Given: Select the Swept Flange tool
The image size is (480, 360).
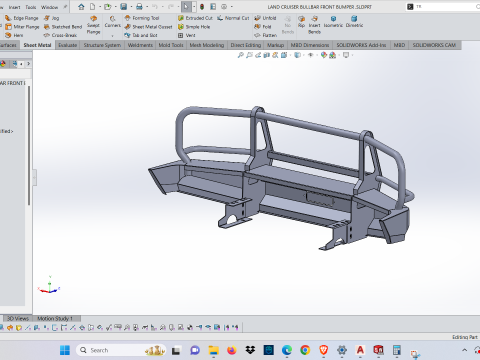Looking at the screenshot, I should pos(93,25).
